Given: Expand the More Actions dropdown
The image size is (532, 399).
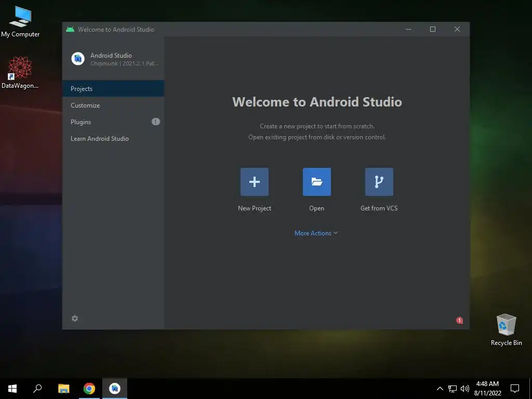Looking at the screenshot, I should point(316,233).
